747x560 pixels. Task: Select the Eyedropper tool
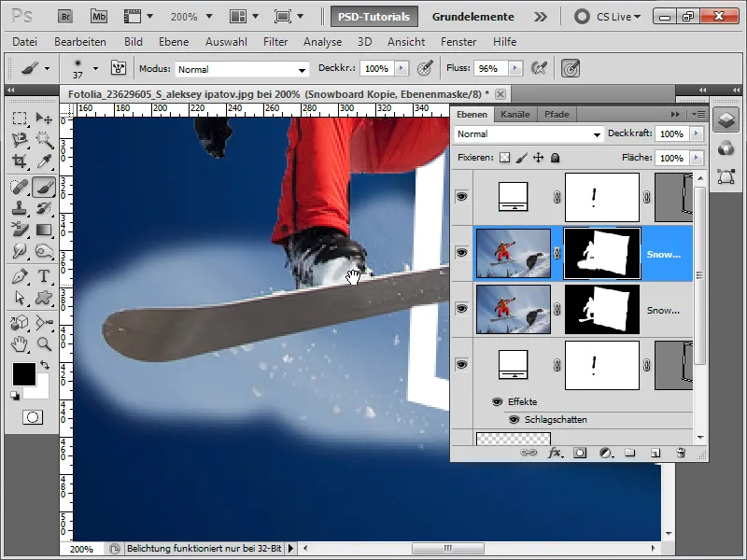(44, 161)
